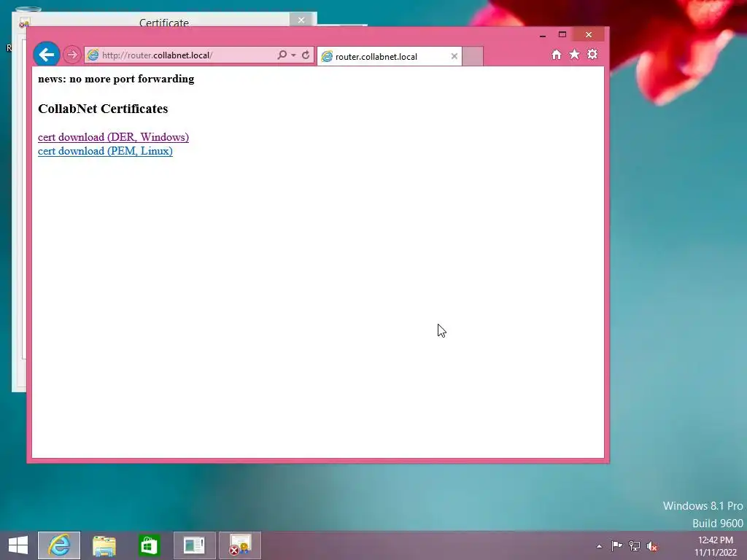Refresh the router.collabnet.local page
The width and height of the screenshot is (747, 560).
(306, 55)
